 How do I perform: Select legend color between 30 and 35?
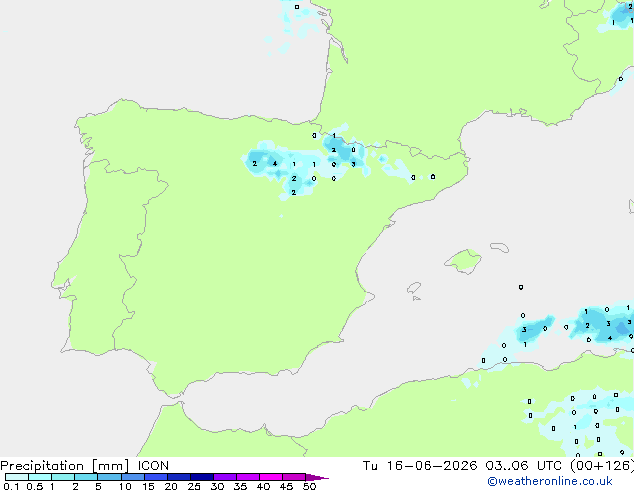coord(225,477)
